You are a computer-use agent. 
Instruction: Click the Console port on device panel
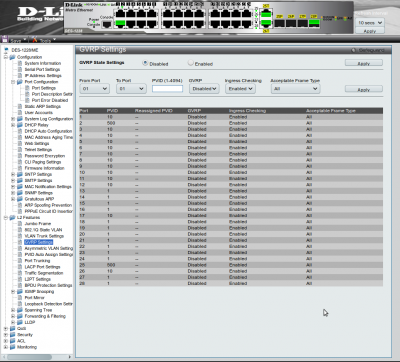[x=107, y=25]
